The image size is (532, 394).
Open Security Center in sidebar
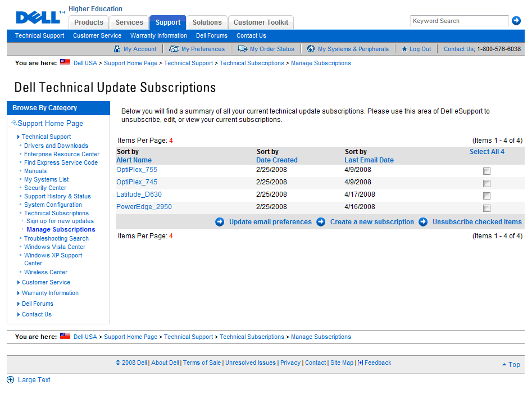[45, 188]
